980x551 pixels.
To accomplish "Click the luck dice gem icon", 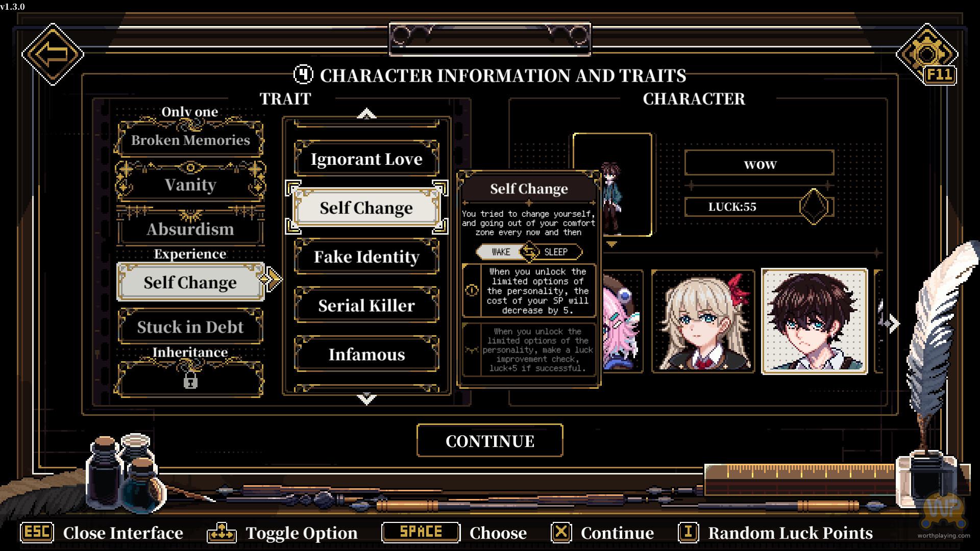I will coord(813,207).
